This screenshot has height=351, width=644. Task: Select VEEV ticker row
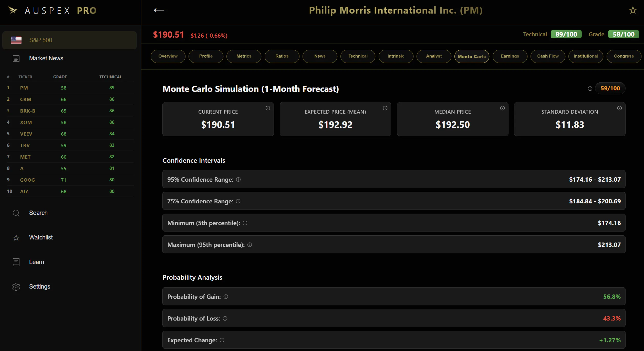coord(70,134)
